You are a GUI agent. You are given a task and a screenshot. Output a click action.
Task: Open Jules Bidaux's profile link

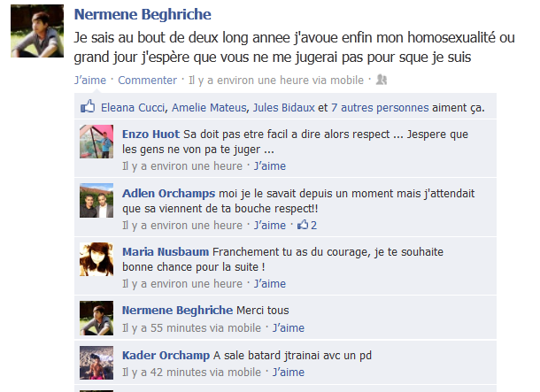point(284,108)
